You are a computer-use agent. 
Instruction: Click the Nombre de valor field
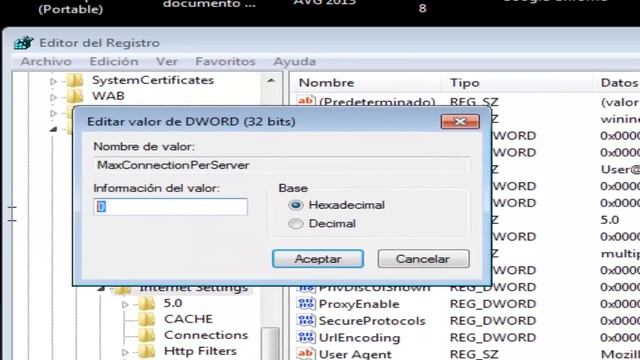(281, 165)
